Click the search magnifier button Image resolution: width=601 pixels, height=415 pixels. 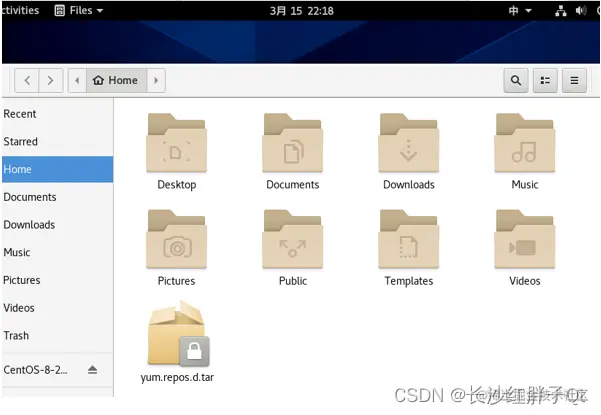(x=516, y=80)
